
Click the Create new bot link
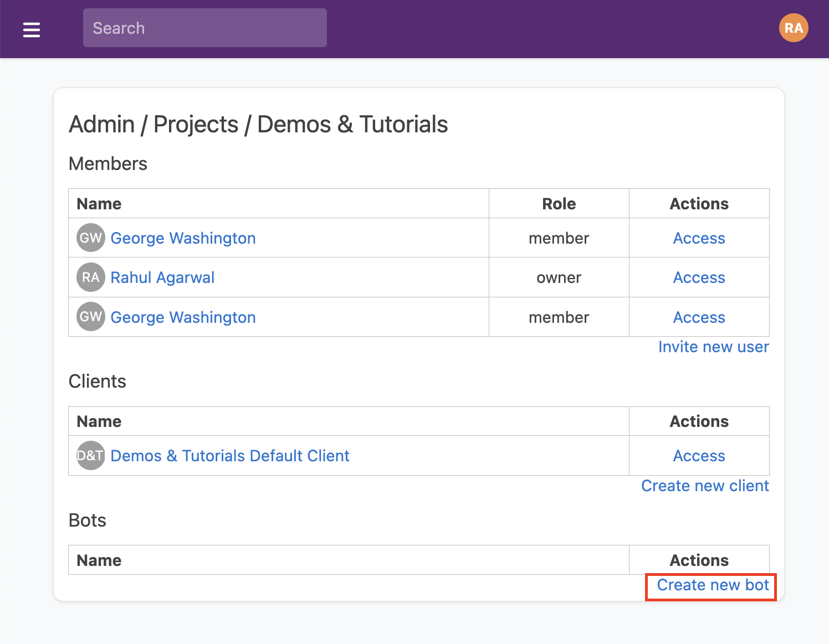[713, 585]
